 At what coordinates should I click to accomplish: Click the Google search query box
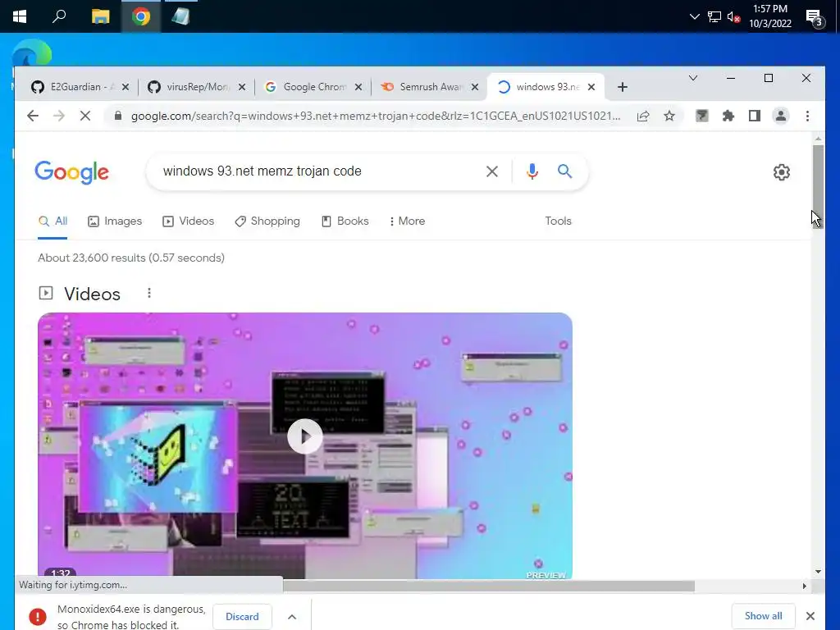point(316,171)
